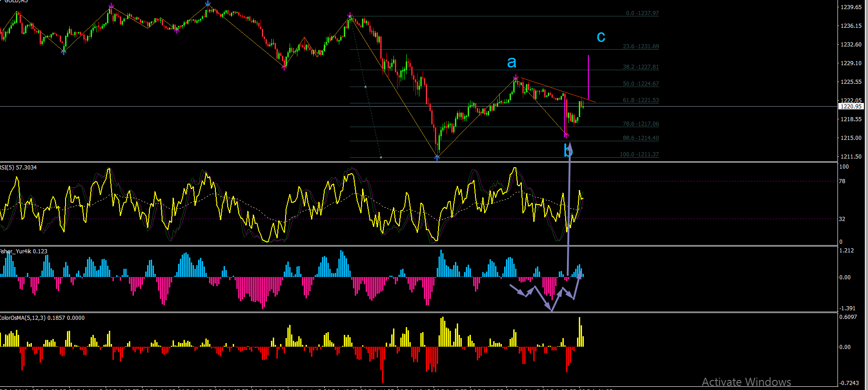Click the "RSI(5) 57.3034" indicator label
The image size is (868, 390).
click(18, 168)
